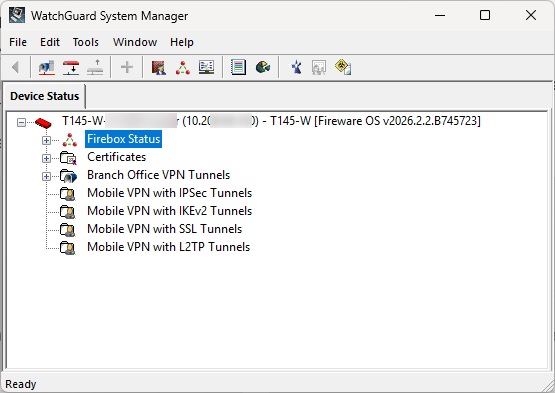Viewport: 555px width, 393px height.
Task: Click the Branch Office VPN Tunnels folder icon
Action: point(68,176)
